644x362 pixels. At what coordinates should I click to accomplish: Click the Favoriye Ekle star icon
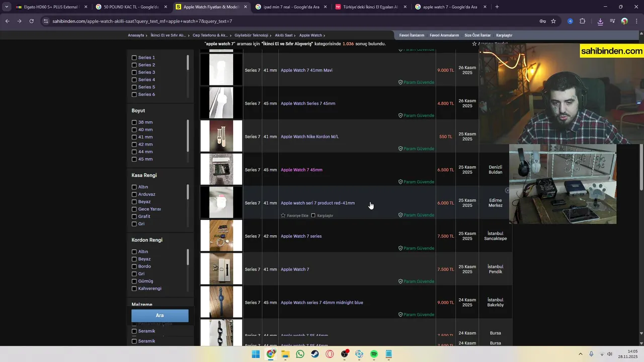(x=283, y=215)
